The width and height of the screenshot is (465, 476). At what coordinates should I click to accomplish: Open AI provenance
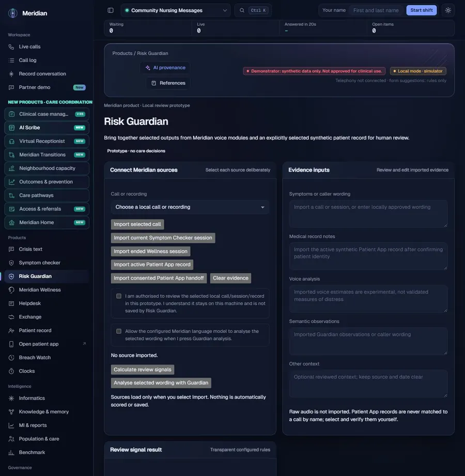(165, 68)
